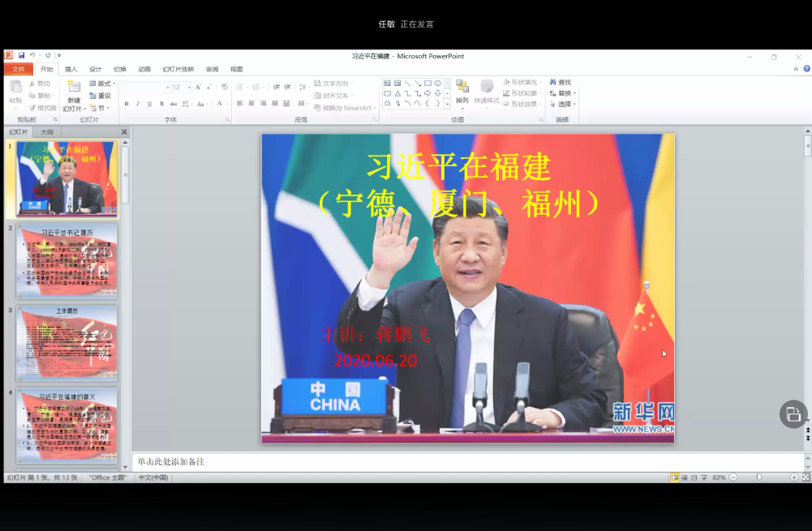Screen dimensions: 812x531
Task: Expand the Replace (替换) dropdown
Action: (575, 93)
